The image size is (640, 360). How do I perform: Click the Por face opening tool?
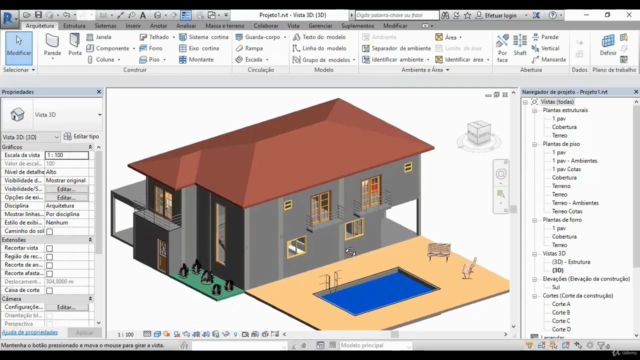click(x=502, y=48)
